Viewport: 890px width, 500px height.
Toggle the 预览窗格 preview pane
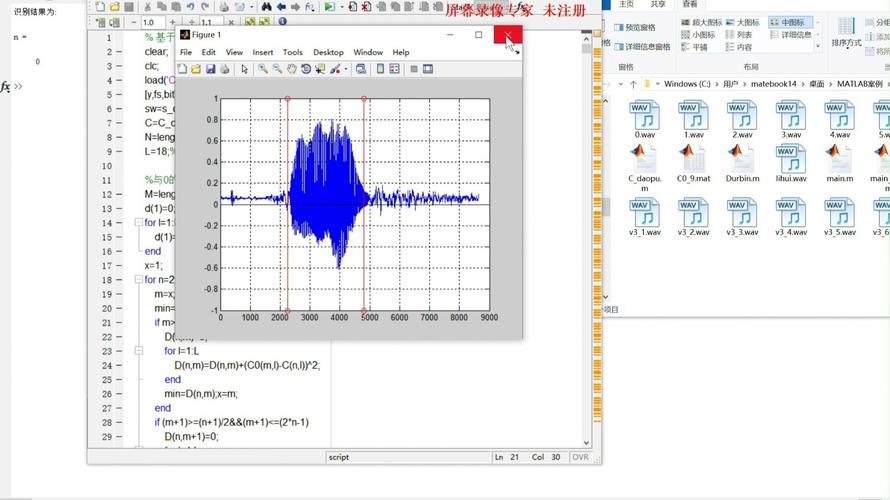(635, 27)
